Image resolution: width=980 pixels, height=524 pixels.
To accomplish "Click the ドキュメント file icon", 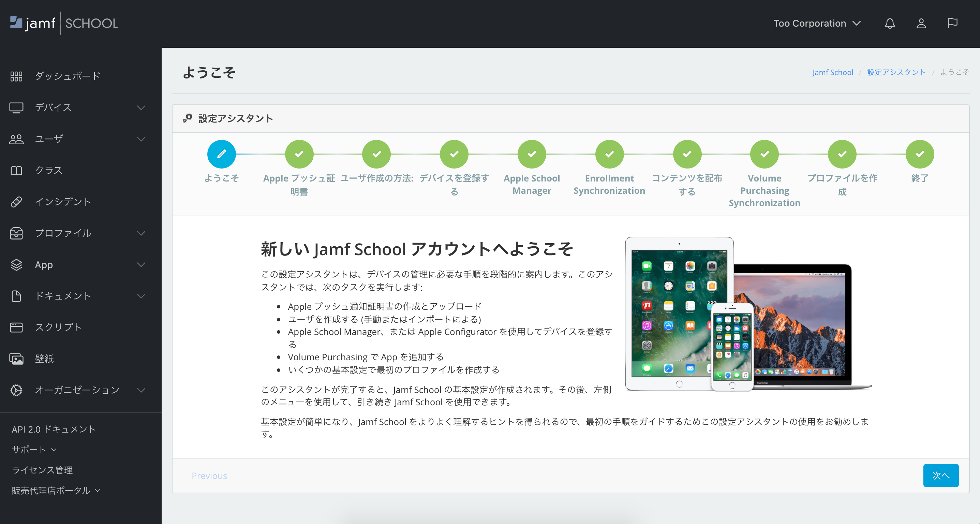I will tap(16, 296).
